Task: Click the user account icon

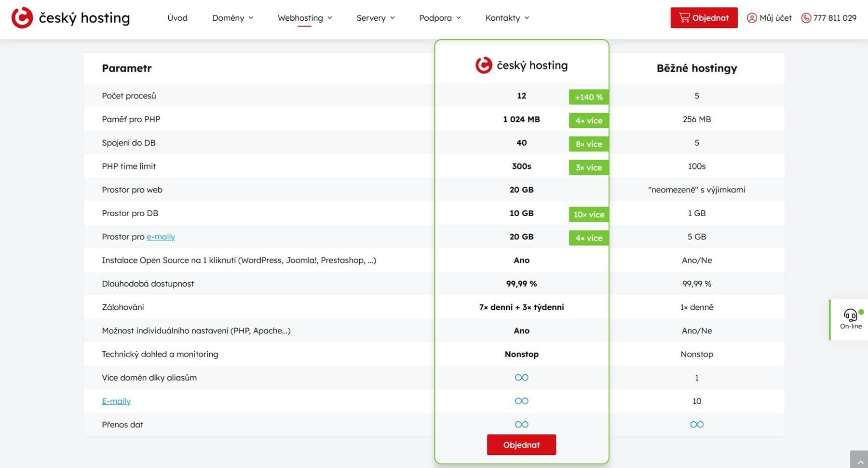Action: [751, 18]
